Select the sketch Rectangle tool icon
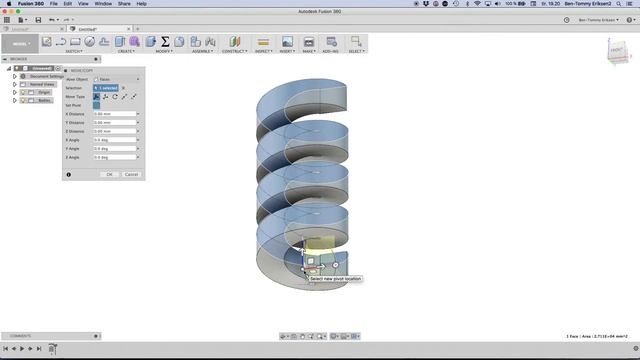The image size is (640, 360). click(75, 42)
